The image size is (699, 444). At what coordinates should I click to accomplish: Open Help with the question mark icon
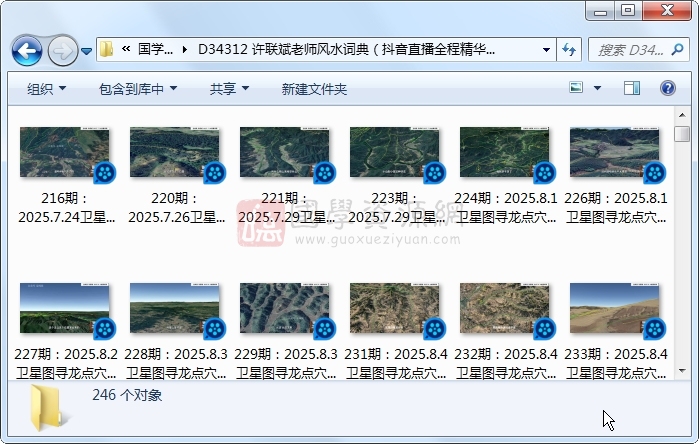667,88
